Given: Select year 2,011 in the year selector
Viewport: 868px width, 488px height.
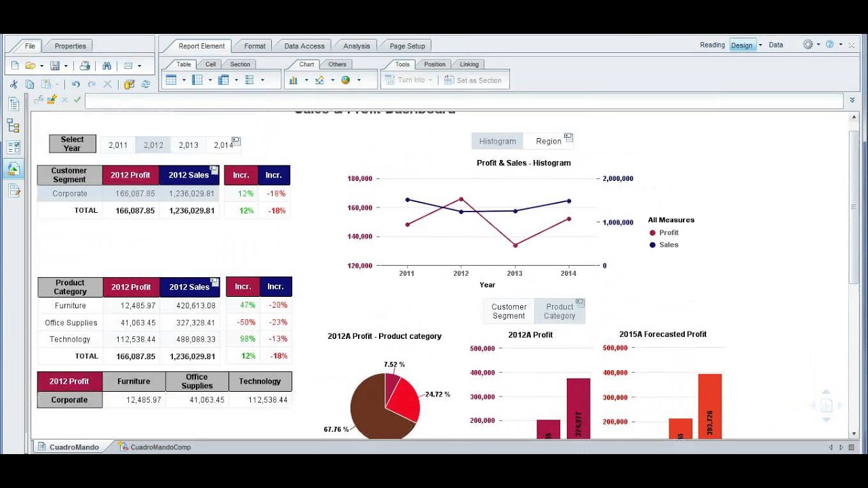Looking at the screenshot, I should click(x=118, y=145).
